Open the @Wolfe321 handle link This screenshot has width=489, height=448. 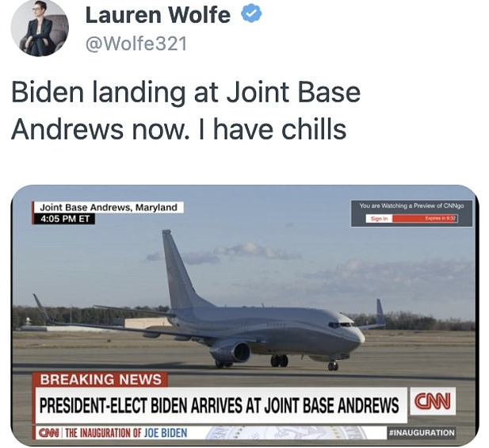(136, 44)
